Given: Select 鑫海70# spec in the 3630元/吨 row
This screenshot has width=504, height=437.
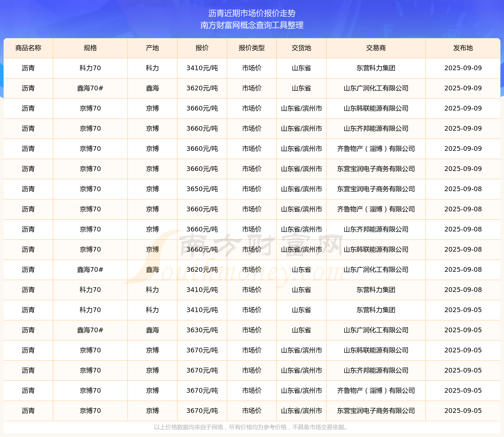Looking at the screenshot, I should pos(90,330).
